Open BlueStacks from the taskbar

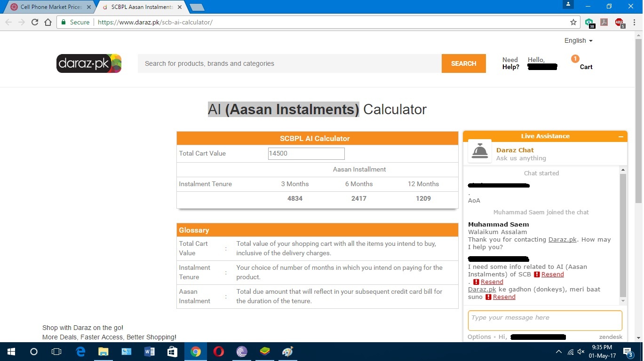coord(265,352)
